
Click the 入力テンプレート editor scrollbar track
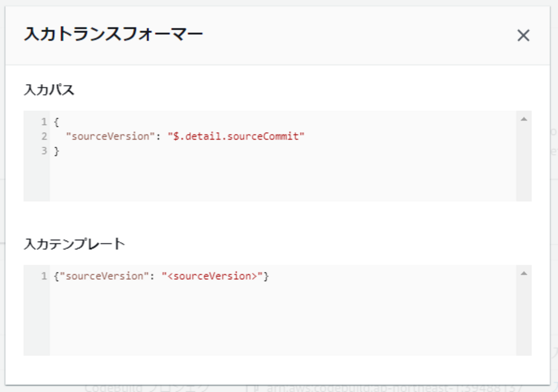(524, 318)
